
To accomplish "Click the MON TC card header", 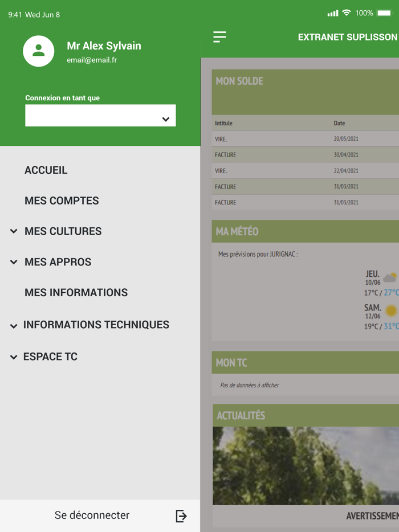I will click(x=306, y=362).
